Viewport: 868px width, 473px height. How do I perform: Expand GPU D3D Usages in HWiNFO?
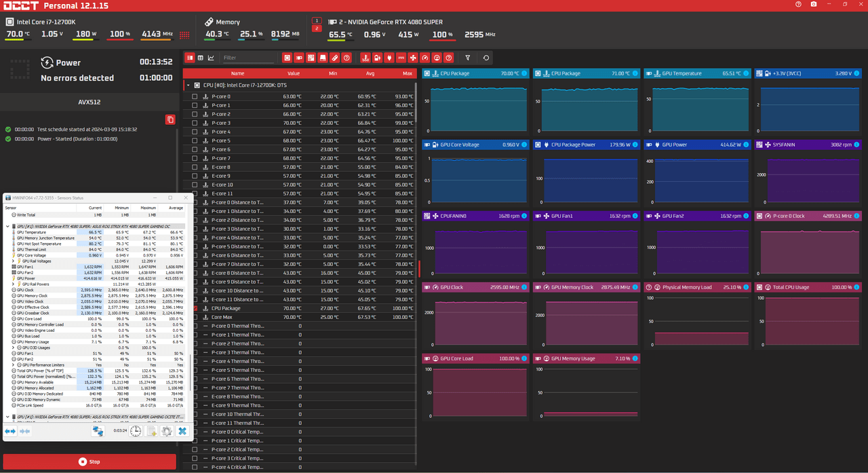pos(13,347)
